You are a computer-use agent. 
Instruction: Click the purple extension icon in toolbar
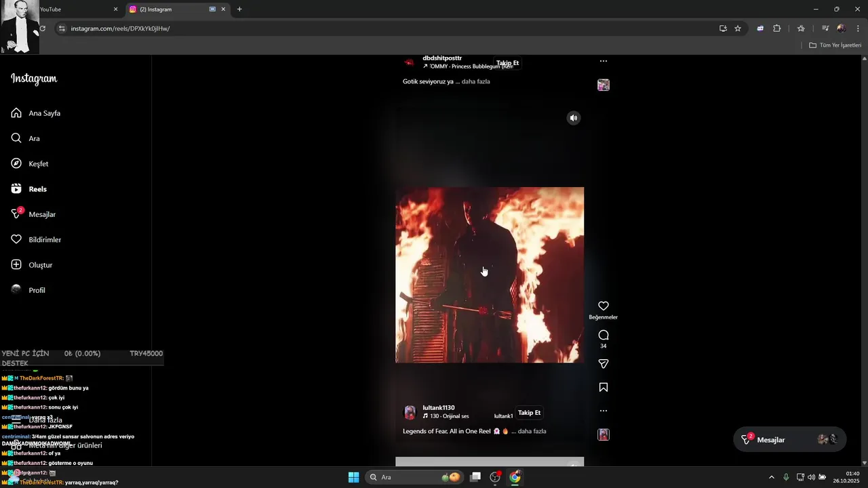(760, 28)
